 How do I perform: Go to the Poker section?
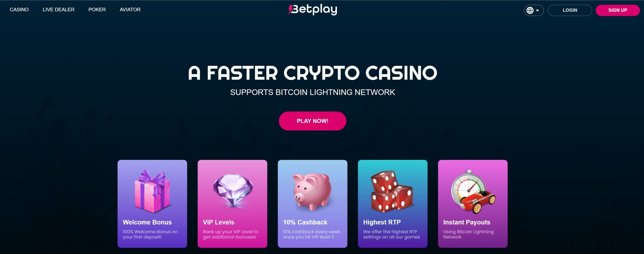click(97, 10)
